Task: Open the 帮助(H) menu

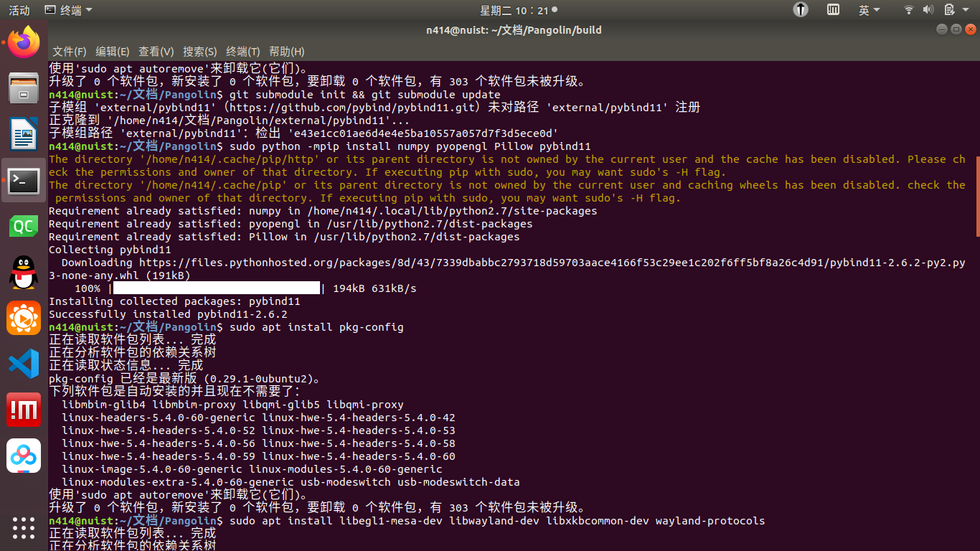Action: [x=286, y=52]
